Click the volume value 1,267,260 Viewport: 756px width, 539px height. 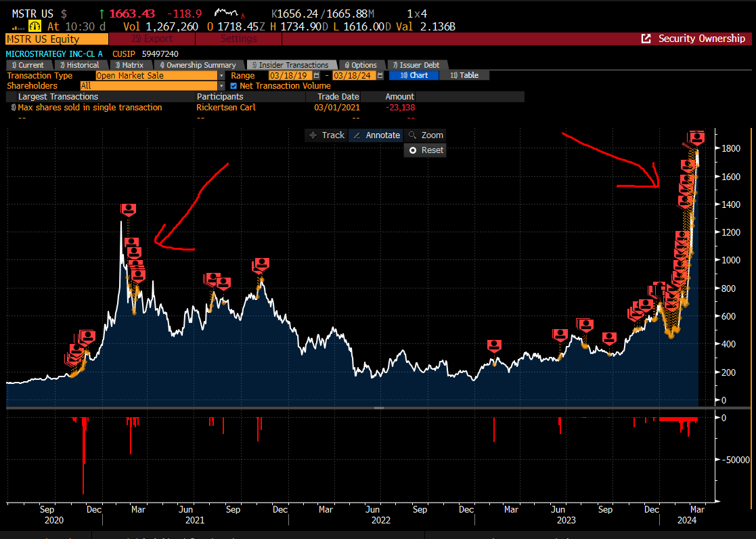pos(172,26)
